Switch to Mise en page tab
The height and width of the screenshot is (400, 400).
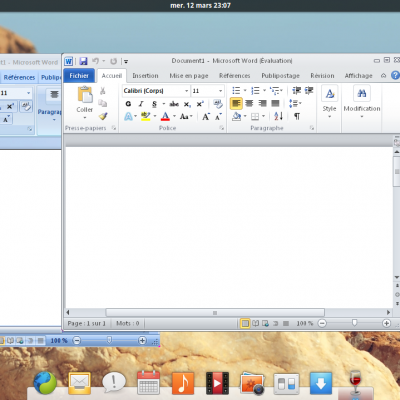189,76
